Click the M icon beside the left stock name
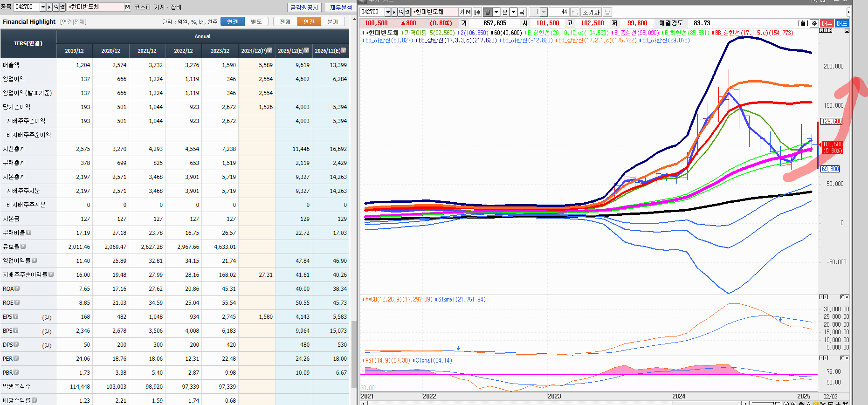 pyautogui.click(x=127, y=7)
